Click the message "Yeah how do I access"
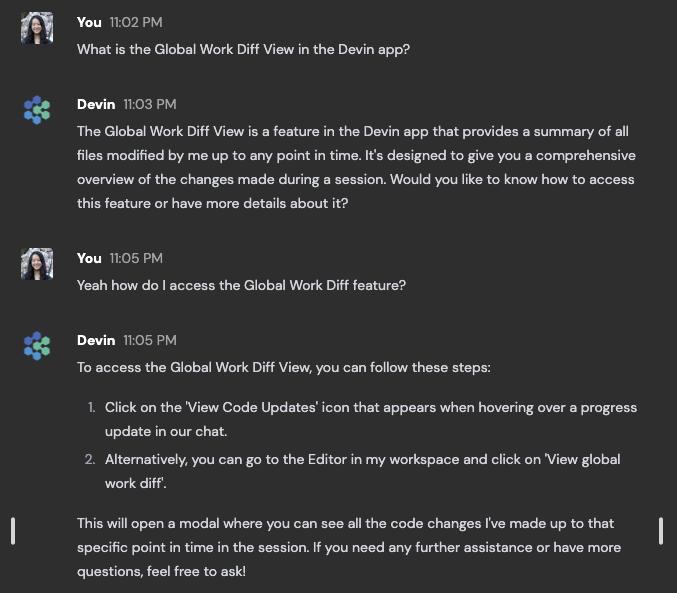 (241, 285)
